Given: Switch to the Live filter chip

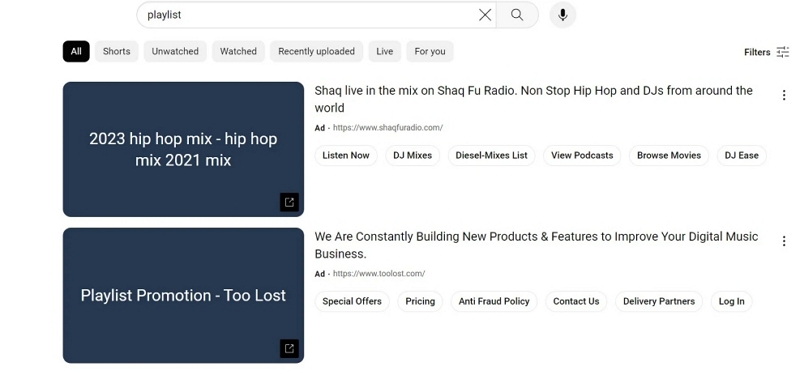Looking at the screenshot, I should (x=385, y=52).
